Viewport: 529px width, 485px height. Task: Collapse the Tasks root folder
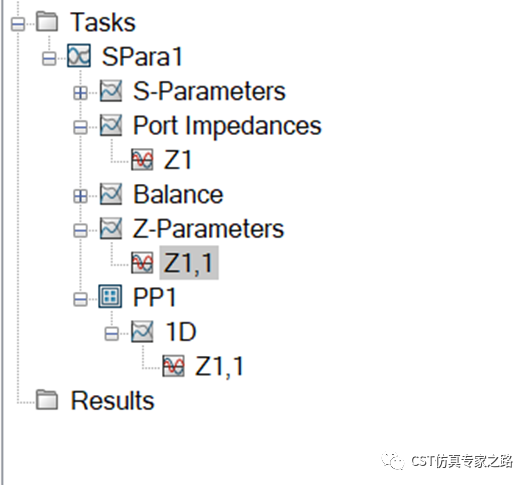coord(18,24)
